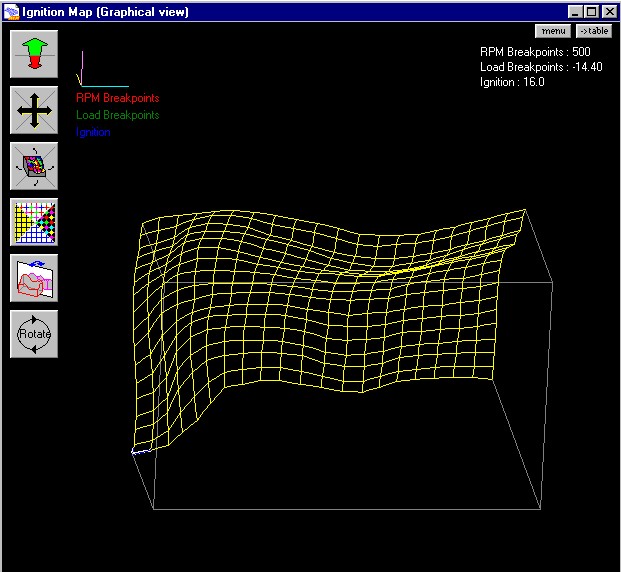Switch to table view with ->table button
The image size is (621, 572).
(593, 31)
